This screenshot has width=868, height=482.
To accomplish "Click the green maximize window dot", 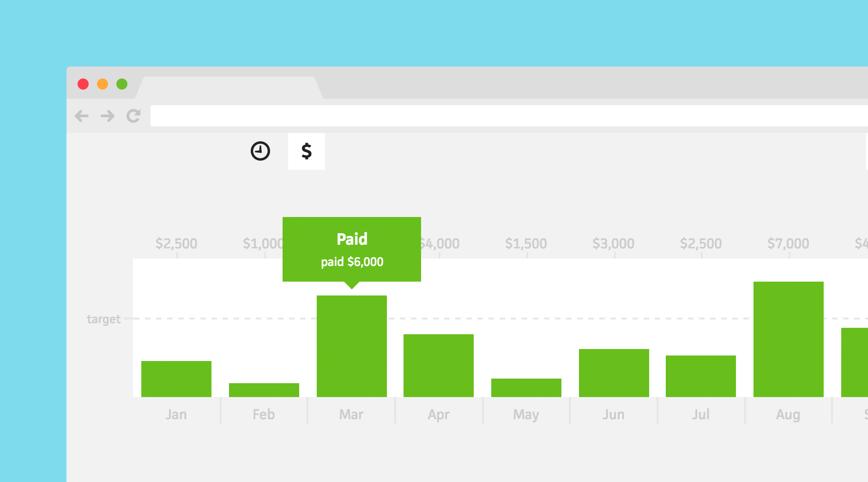I will pyautogui.click(x=122, y=84).
